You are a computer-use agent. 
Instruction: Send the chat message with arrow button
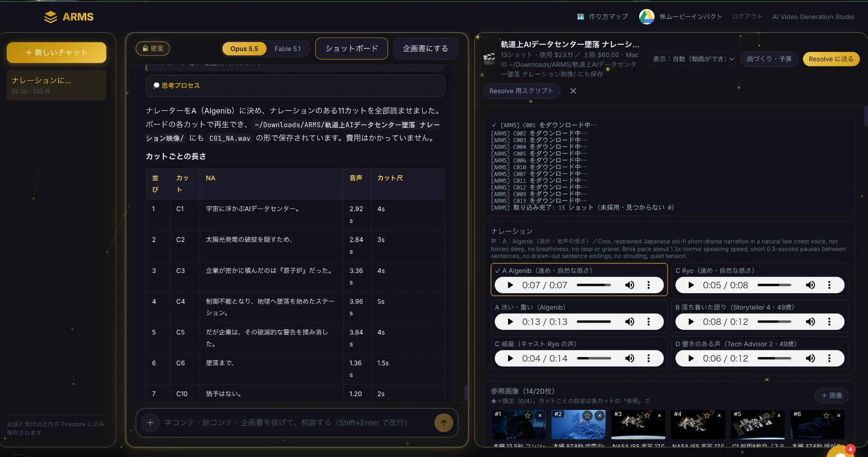(x=443, y=423)
